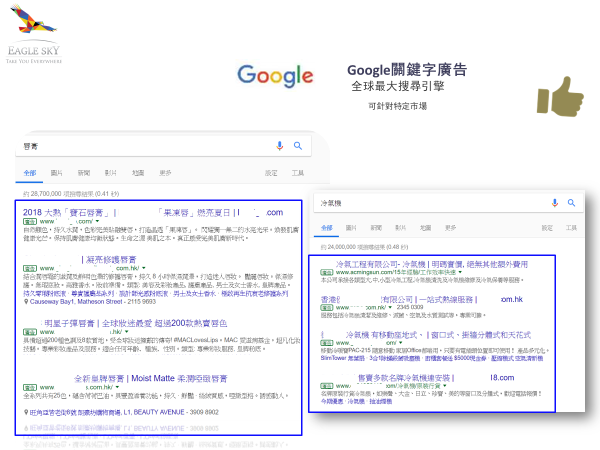This screenshot has height=450, width=600.
Task: Click the SlimTower sitelink in 冷氣機 results
Action: 342,358
